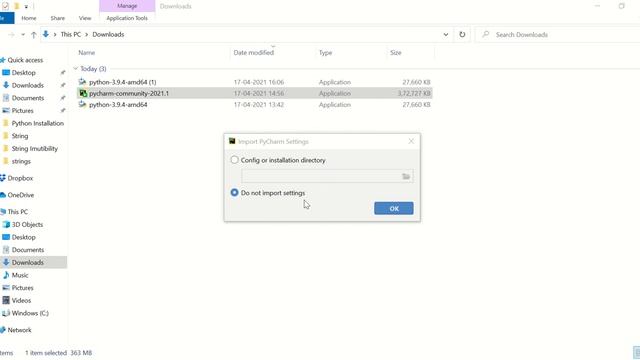Open pinned Documents under Quick access
Screen dimensions: 640x360
click(x=27, y=98)
